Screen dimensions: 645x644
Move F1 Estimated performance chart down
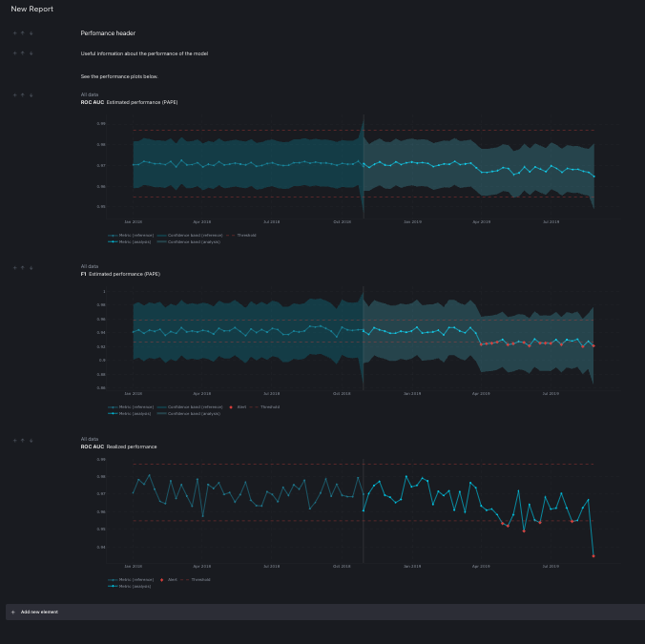click(31, 268)
